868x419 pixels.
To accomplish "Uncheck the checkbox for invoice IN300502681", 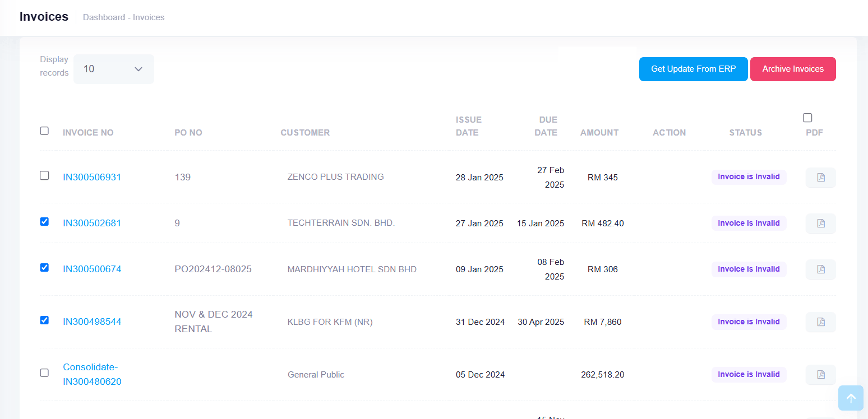I will [x=44, y=221].
